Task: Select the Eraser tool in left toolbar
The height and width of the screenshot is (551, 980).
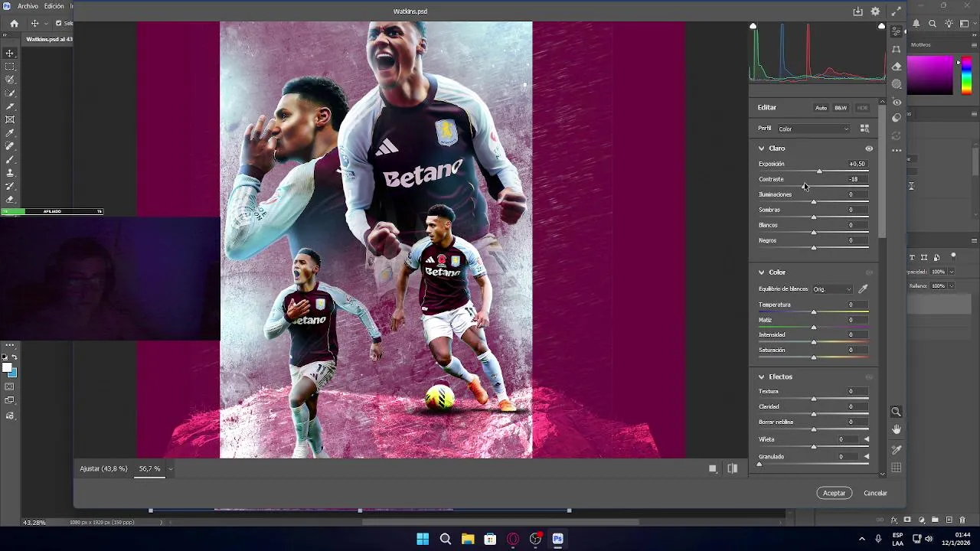Action: (x=10, y=199)
